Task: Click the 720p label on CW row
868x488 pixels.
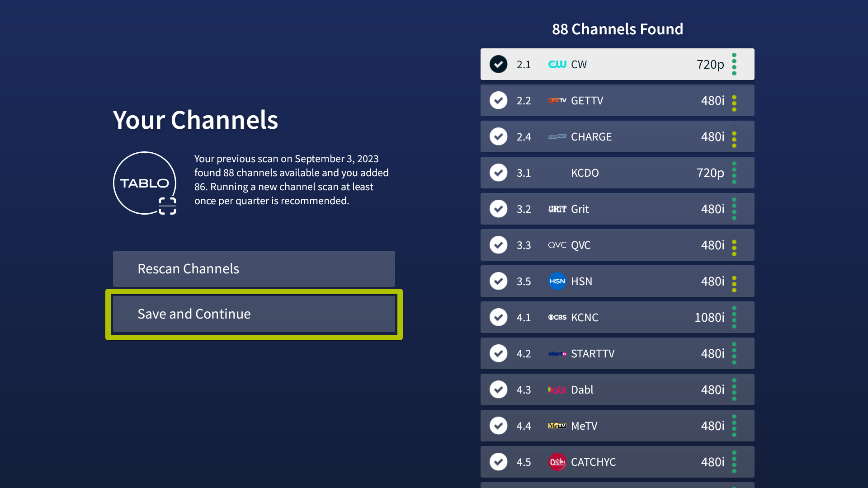Action: pyautogui.click(x=710, y=65)
